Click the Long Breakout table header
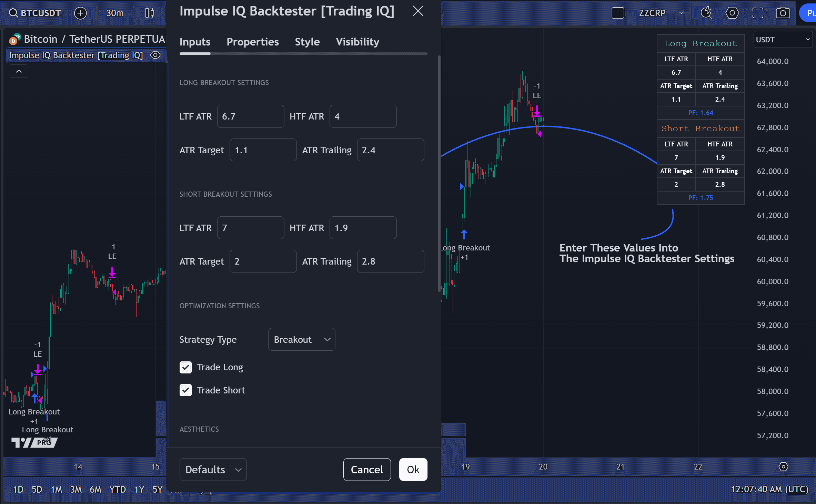 click(701, 43)
